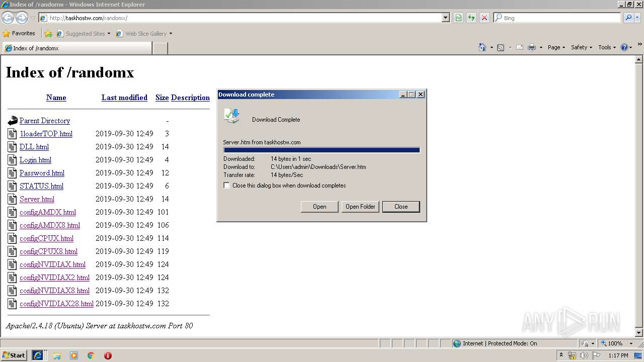Click file icon next to STATUS.html

coord(13,186)
